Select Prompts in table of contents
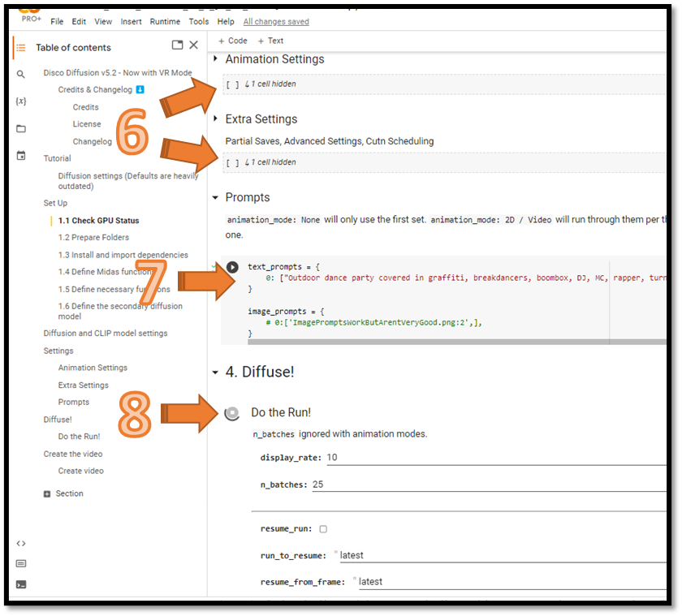This screenshot has width=682, height=616. pos(74,402)
